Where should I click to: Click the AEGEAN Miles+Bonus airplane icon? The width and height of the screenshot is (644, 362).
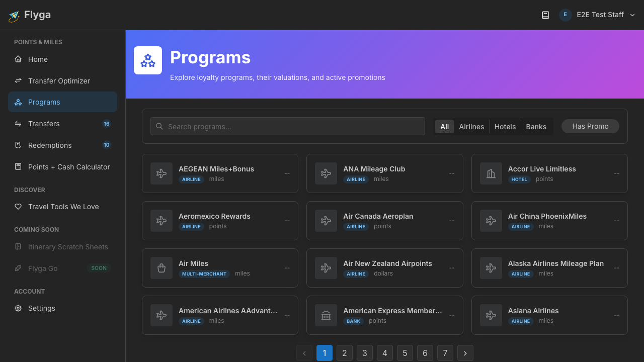[162, 173]
